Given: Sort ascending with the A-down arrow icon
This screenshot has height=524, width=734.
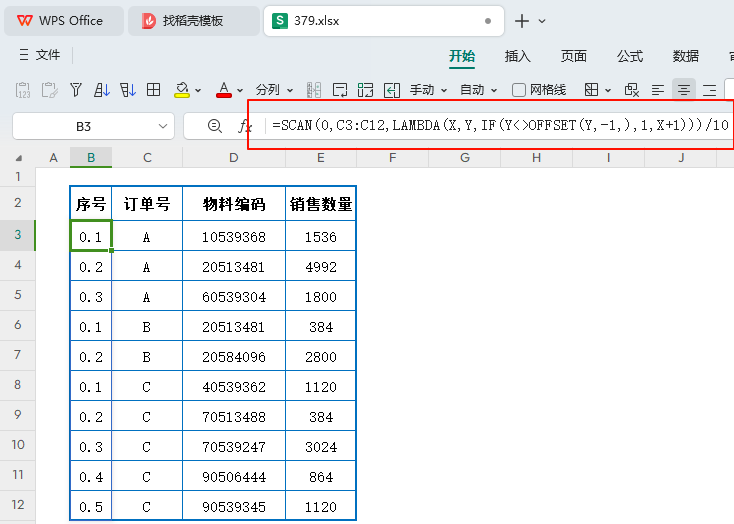Looking at the screenshot, I should 102,89.
